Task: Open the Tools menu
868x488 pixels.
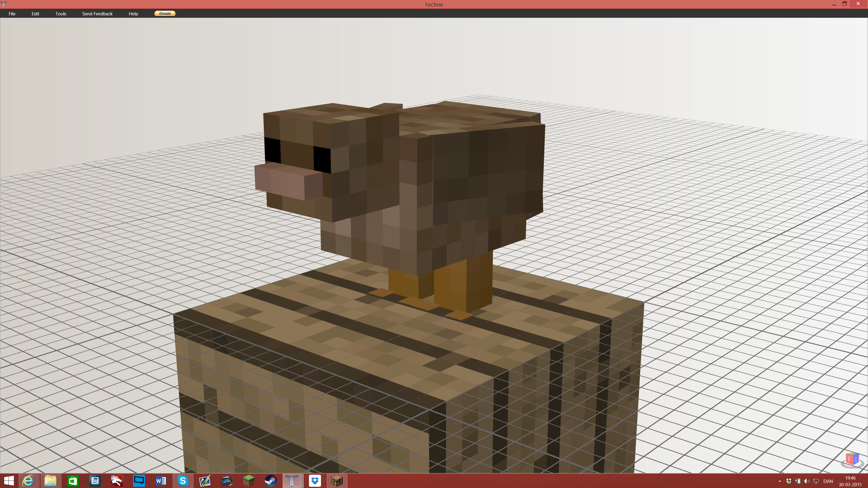Action: click(x=60, y=14)
